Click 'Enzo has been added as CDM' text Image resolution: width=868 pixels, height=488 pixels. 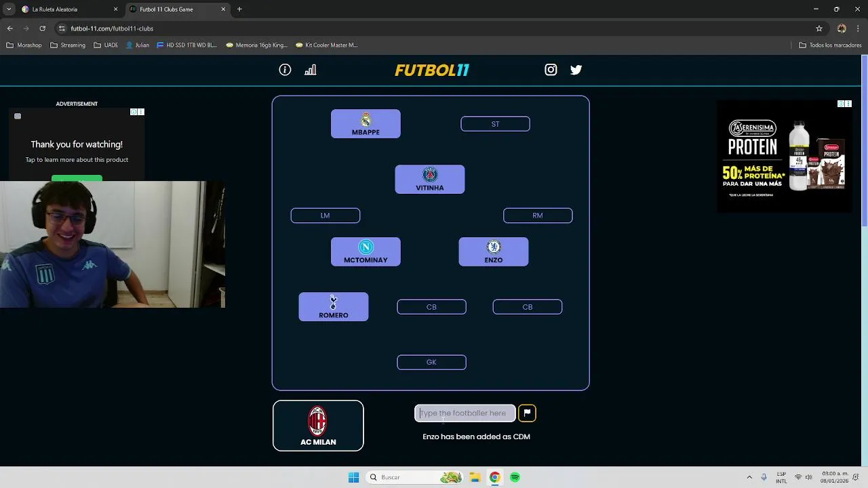tap(476, 436)
